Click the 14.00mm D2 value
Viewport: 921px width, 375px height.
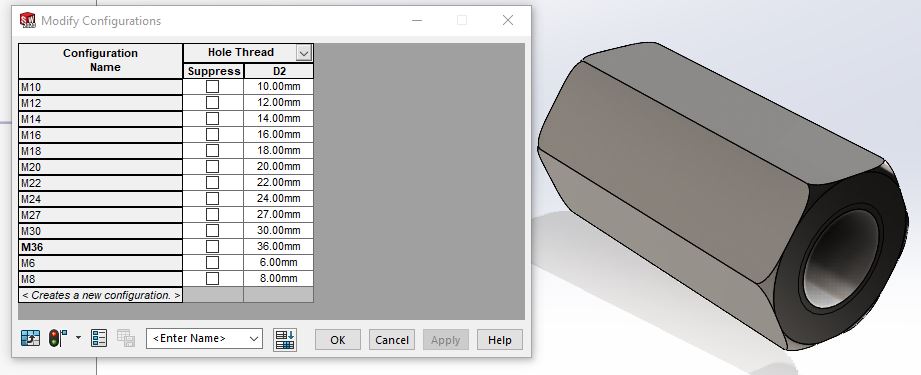click(x=278, y=118)
